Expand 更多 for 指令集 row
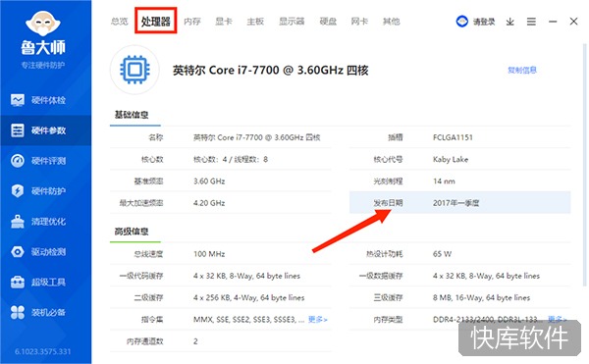589x364 pixels. pyautogui.click(x=318, y=319)
